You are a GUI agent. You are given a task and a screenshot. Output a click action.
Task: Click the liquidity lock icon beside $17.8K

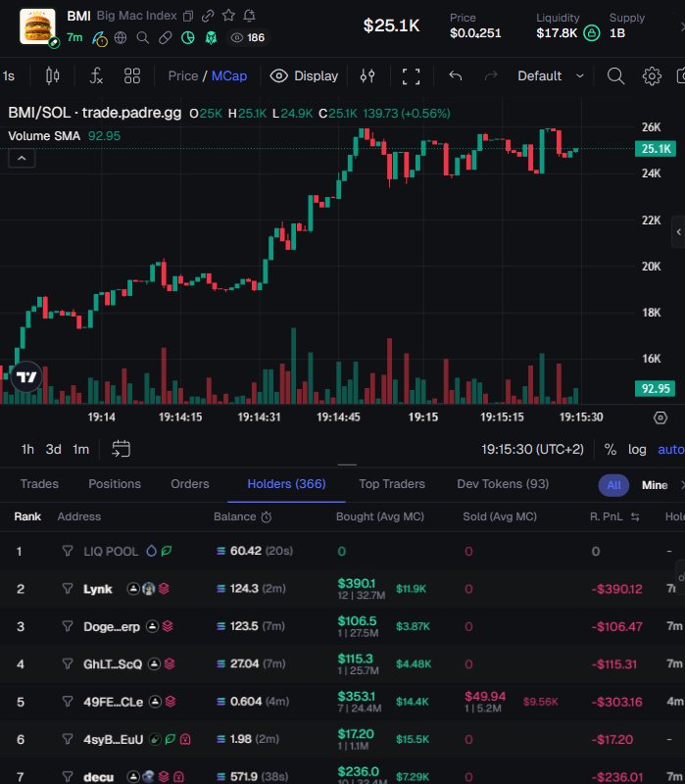coord(592,33)
